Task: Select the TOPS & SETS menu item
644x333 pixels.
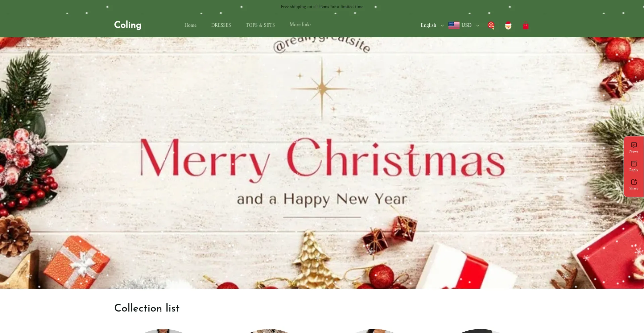Action: click(x=260, y=25)
